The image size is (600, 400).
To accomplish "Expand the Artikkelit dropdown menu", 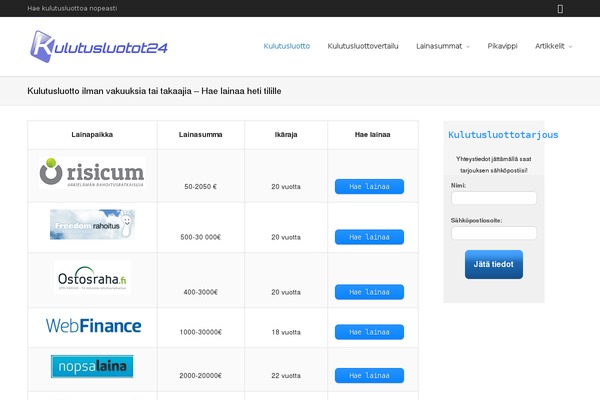I will (x=553, y=46).
